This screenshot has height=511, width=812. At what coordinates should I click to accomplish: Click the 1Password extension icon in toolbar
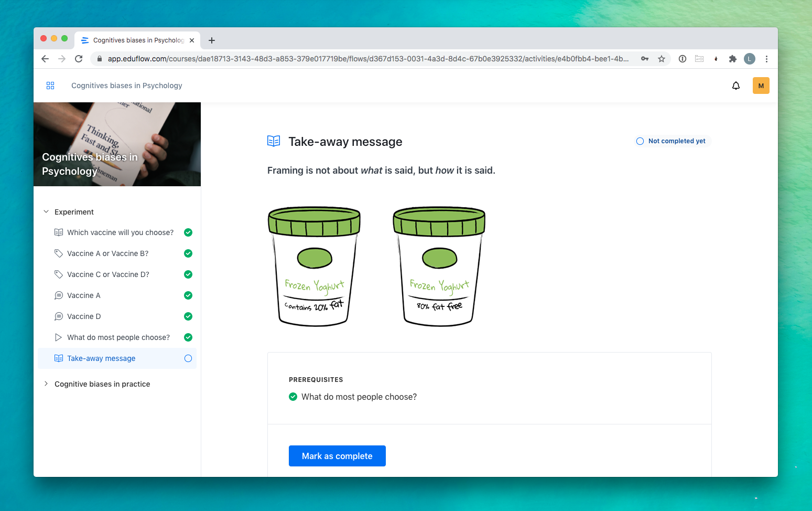tap(683, 59)
